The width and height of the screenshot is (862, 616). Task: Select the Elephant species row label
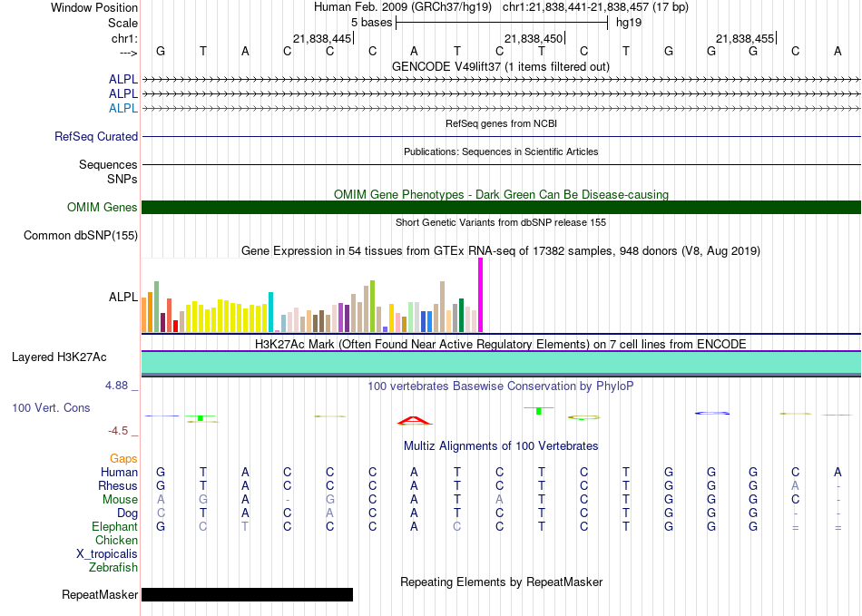tap(115, 526)
